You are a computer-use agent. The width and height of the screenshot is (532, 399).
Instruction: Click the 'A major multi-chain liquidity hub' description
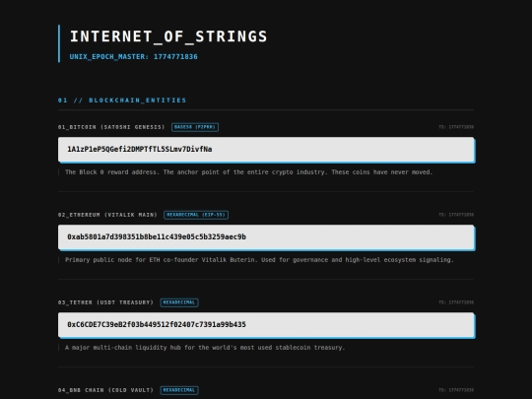click(x=205, y=348)
